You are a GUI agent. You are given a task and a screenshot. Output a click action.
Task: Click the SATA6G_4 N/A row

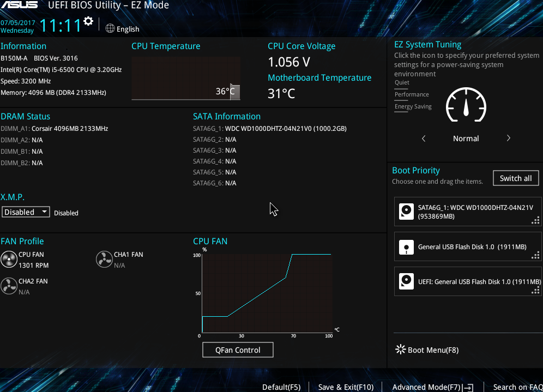click(215, 161)
